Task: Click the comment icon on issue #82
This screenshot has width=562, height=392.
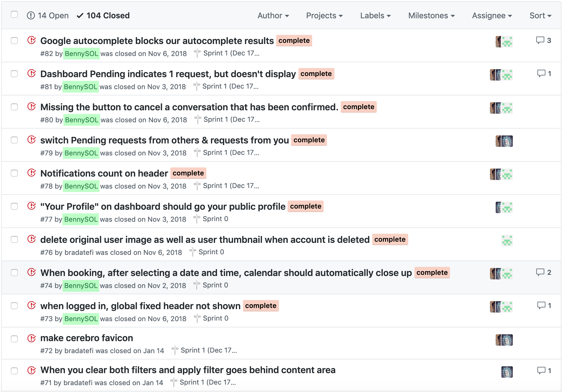Action: 540,41
